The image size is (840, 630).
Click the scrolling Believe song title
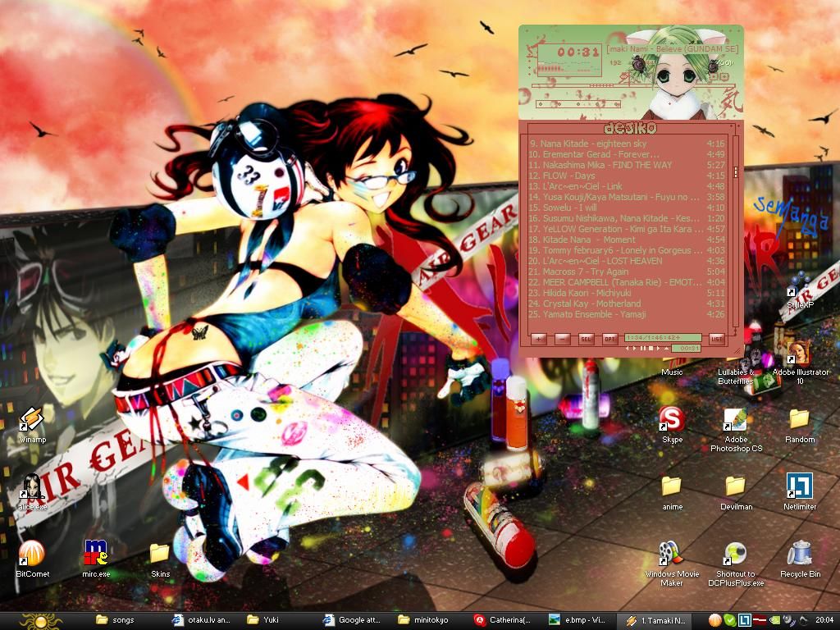(x=672, y=49)
